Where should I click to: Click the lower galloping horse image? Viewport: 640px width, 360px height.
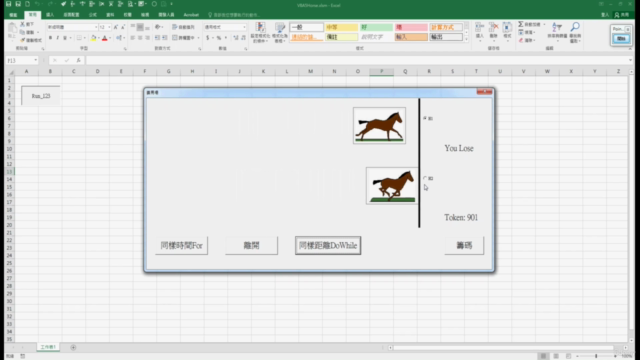pyautogui.click(x=392, y=186)
